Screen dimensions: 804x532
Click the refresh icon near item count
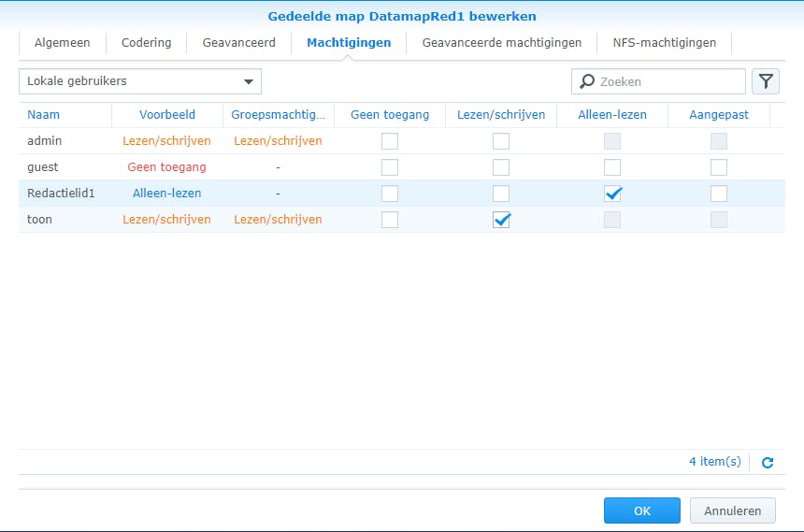click(x=768, y=462)
